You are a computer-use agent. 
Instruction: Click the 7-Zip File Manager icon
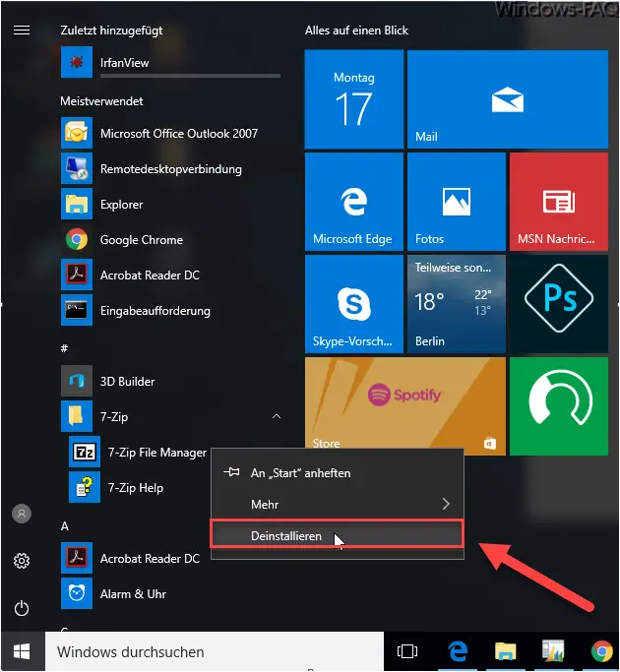click(x=85, y=452)
